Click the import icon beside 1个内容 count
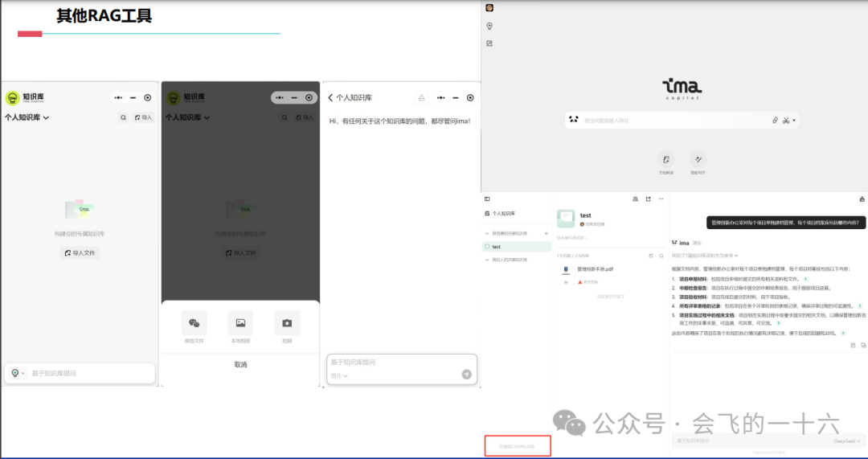Screen dimensions: 868x459 (x=651, y=256)
